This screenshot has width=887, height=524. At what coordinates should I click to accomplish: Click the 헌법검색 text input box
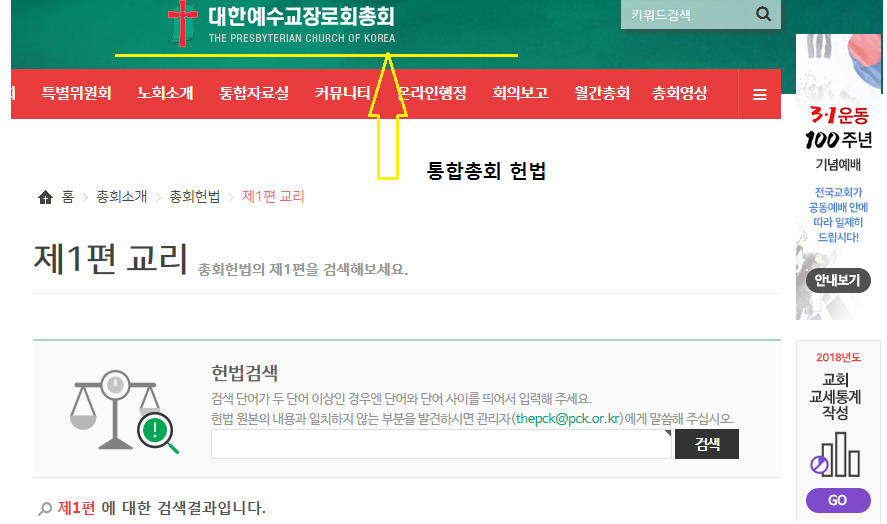point(441,444)
